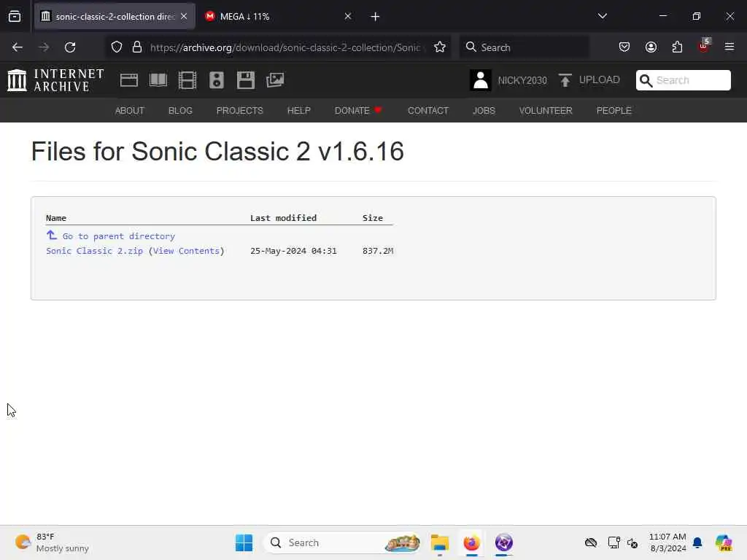View site security lock information
The image size is (747, 560).
tap(137, 47)
